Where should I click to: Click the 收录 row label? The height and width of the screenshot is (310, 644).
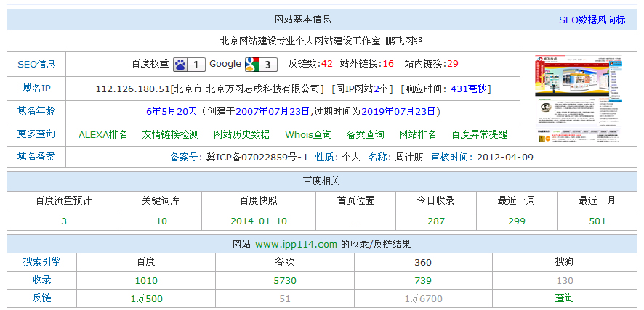(41, 280)
